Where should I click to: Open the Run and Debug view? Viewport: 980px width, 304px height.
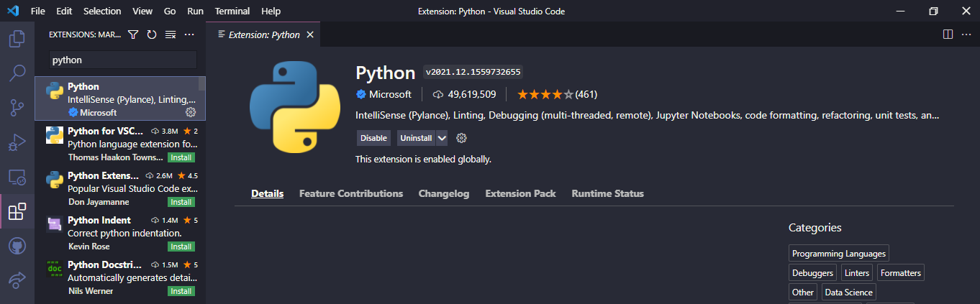(x=17, y=142)
